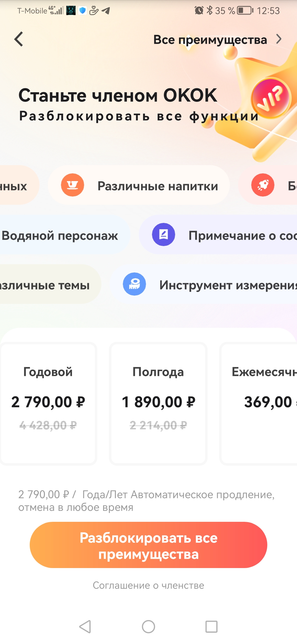Open the Все преимущества list
This screenshot has height=644, width=297.
click(x=210, y=40)
